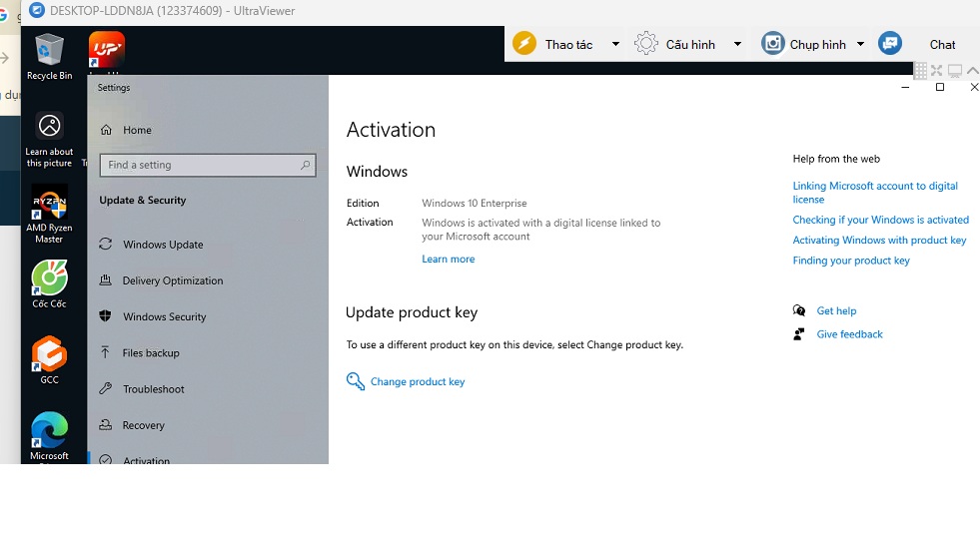Click the Recovery icon in sidebar
The height and width of the screenshot is (539, 980).
(x=106, y=424)
